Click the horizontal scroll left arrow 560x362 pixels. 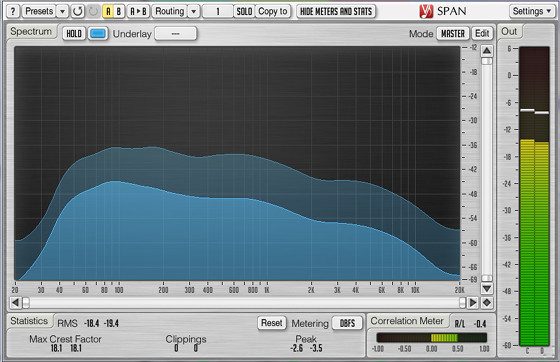tap(15, 303)
